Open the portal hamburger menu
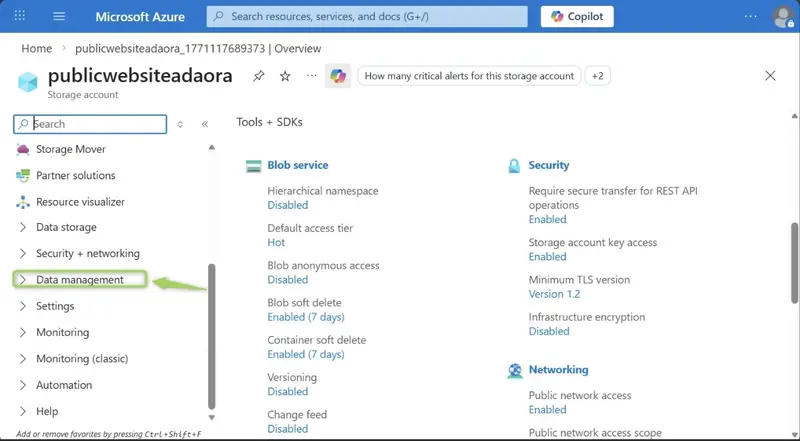Image resolution: width=800 pixels, height=441 pixels. [x=59, y=16]
